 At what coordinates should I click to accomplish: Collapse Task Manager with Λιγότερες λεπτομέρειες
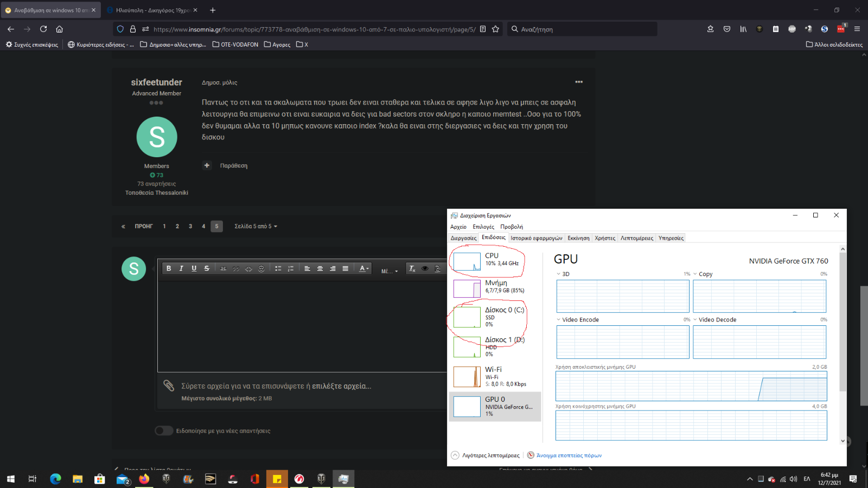tap(485, 455)
